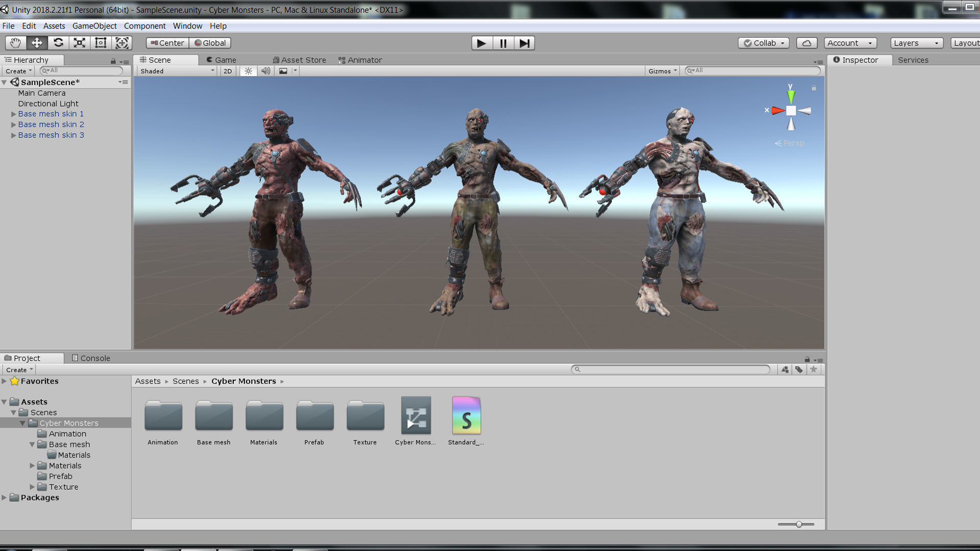Lock the scene gizmo rotation
980x551 pixels.
814,88
